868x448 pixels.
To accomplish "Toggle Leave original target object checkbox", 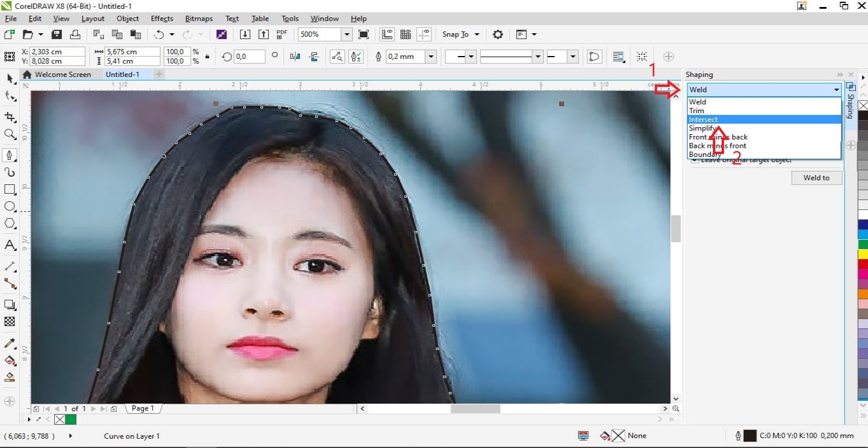I will (x=695, y=160).
